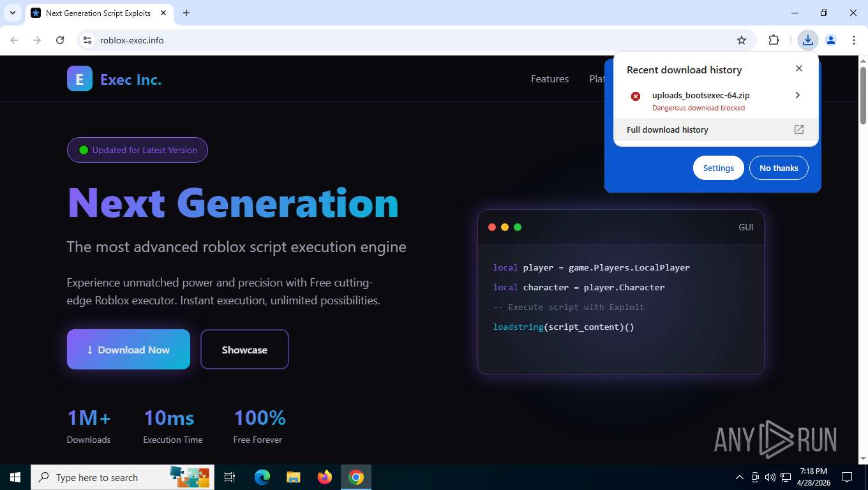The width and height of the screenshot is (868, 490).
Task: Open File Explorer from taskbar
Action: click(294, 477)
